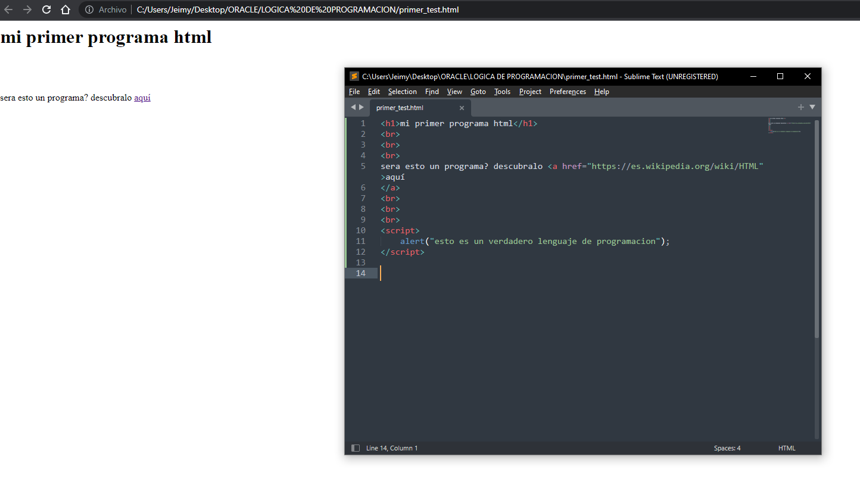Screen dimensions: 860x504
Task: Click 'sera esto un programa? descubralo' page text
Action: pyautogui.click(x=66, y=98)
